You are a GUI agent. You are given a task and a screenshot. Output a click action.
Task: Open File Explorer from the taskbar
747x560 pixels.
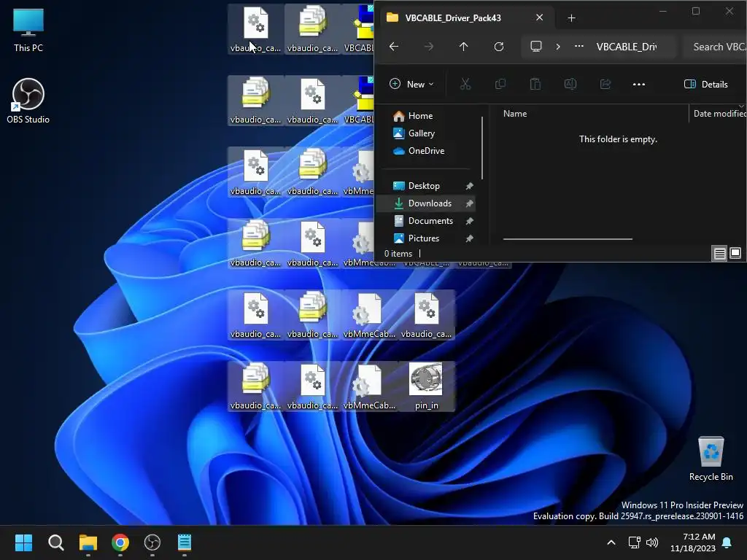88,542
